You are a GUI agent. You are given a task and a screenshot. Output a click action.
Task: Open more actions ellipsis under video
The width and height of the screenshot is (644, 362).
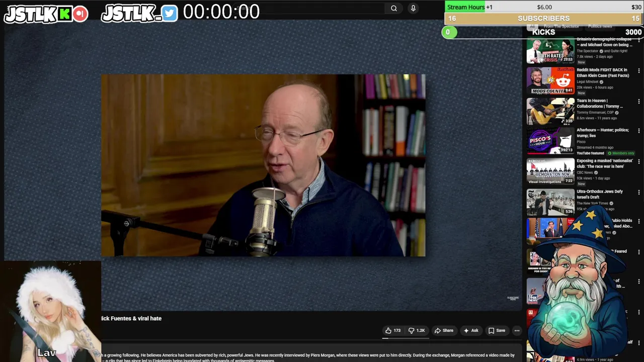tap(517, 330)
